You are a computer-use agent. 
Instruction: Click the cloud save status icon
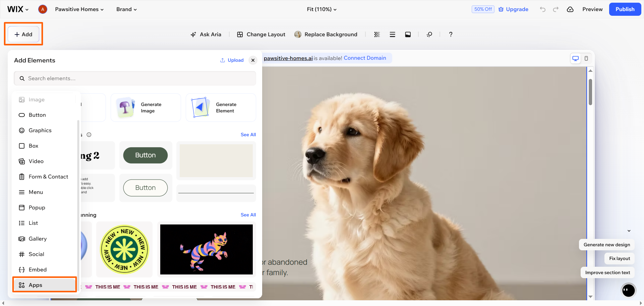pos(570,9)
